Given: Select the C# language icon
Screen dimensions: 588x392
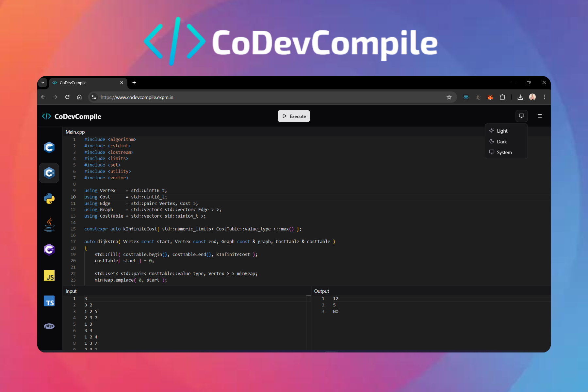Looking at the screenshot, I should (49, 250).
